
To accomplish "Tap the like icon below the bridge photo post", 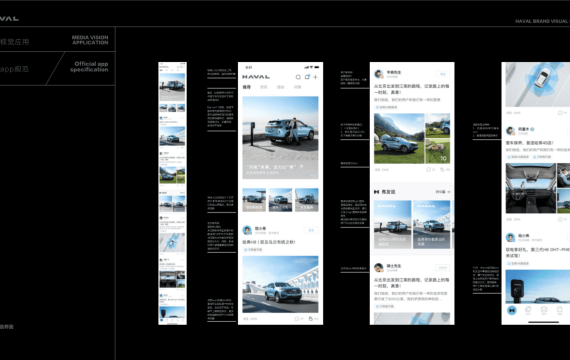I will pyautogui.click(x=311, y=319).
